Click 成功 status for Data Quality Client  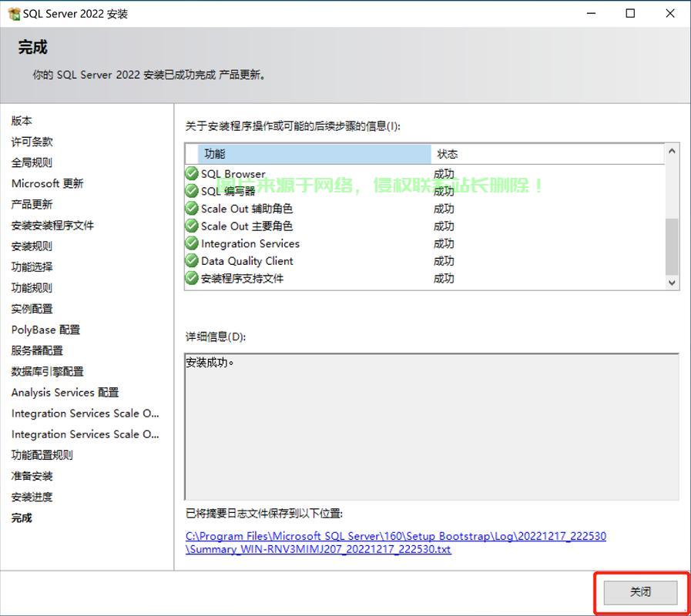[x=444, y=261]
